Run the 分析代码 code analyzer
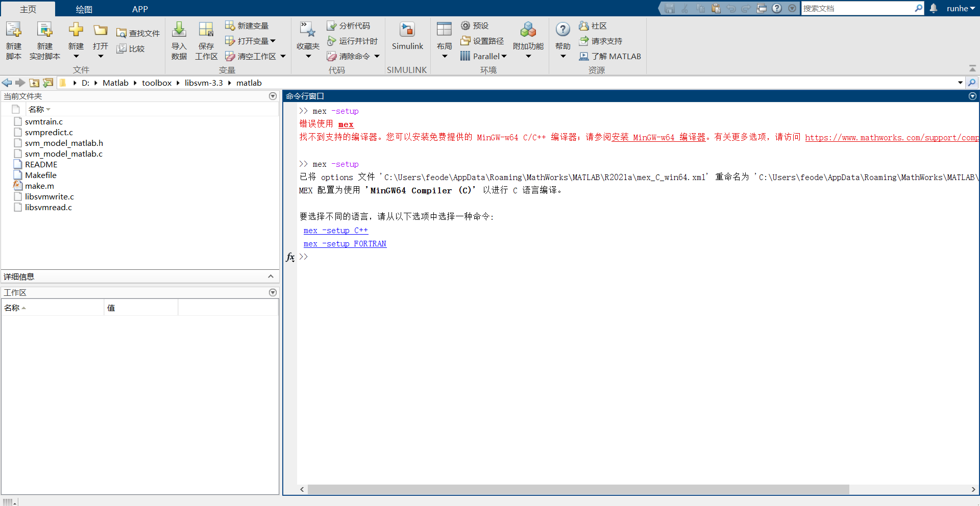Screen dimensions: 980x506 click(x=349, y=26)
